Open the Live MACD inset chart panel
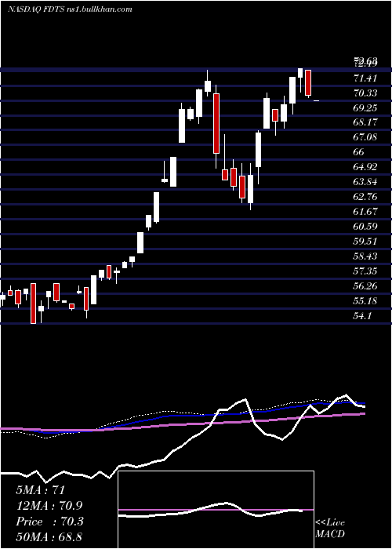392x549 pixels. tap(216, 510)
